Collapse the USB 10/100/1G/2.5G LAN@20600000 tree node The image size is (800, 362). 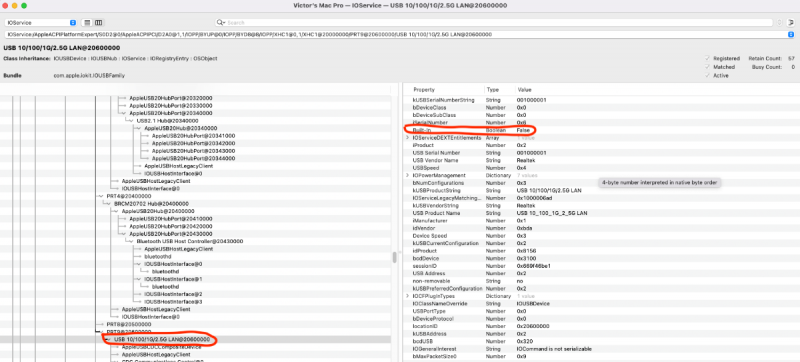click(107, 339)
